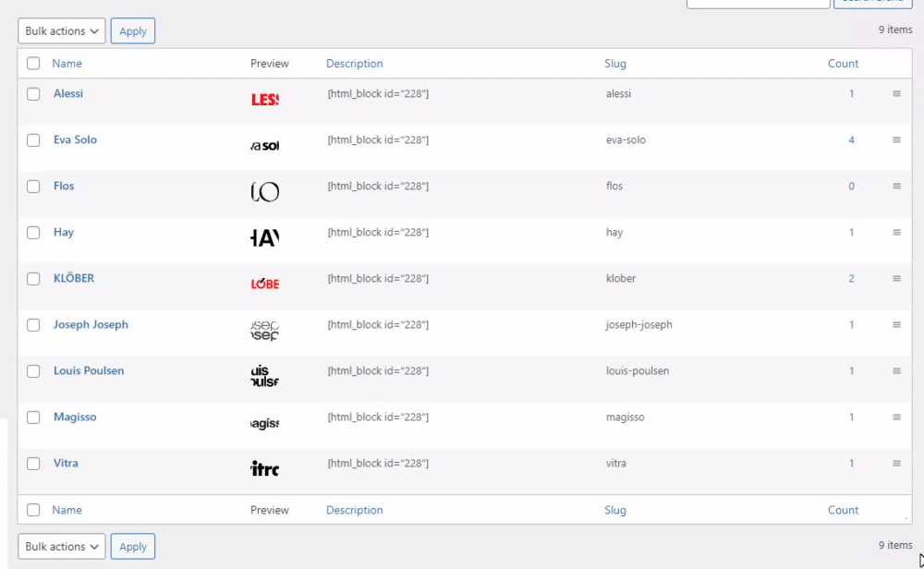
Task: Open the Eva Solo logo preview thumbnail
Action: point(264,146)
